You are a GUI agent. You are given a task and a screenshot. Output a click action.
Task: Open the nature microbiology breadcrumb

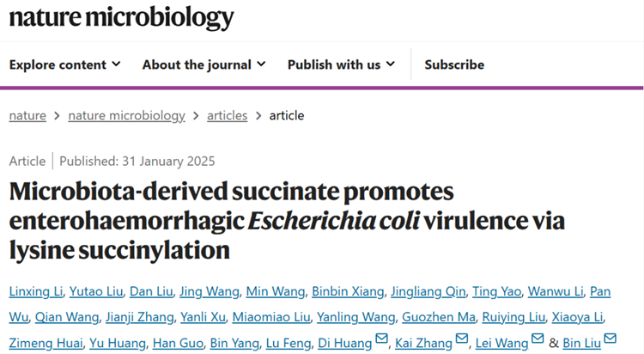pos(126,115)
